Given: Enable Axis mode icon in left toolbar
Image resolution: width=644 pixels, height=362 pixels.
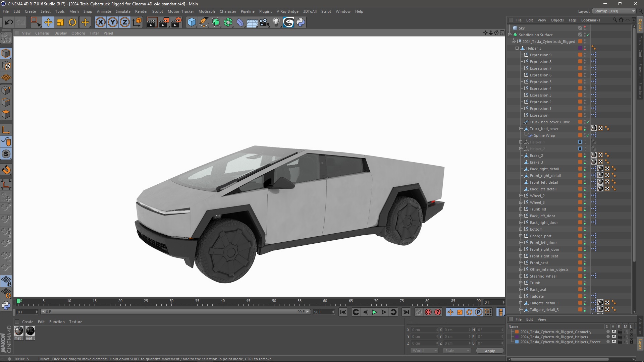Looking at the screenshot, I should (x=6, y=130).
